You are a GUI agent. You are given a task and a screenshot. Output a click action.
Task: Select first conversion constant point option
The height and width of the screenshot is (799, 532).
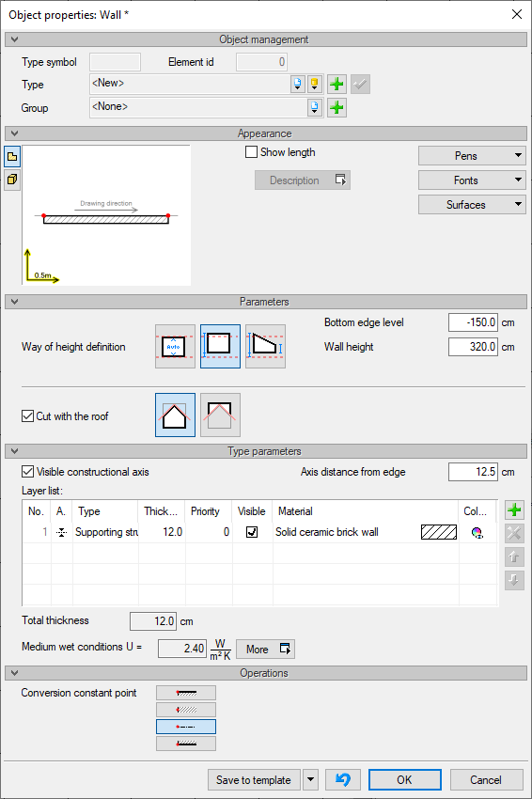[x=186, y=693]
